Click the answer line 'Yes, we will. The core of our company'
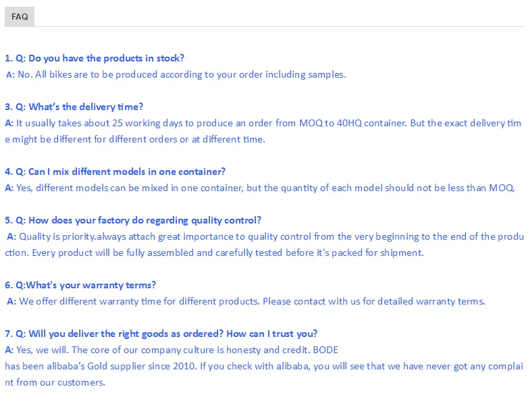The height and width of the screenshot is (420, 528). [x=169, y=350]
